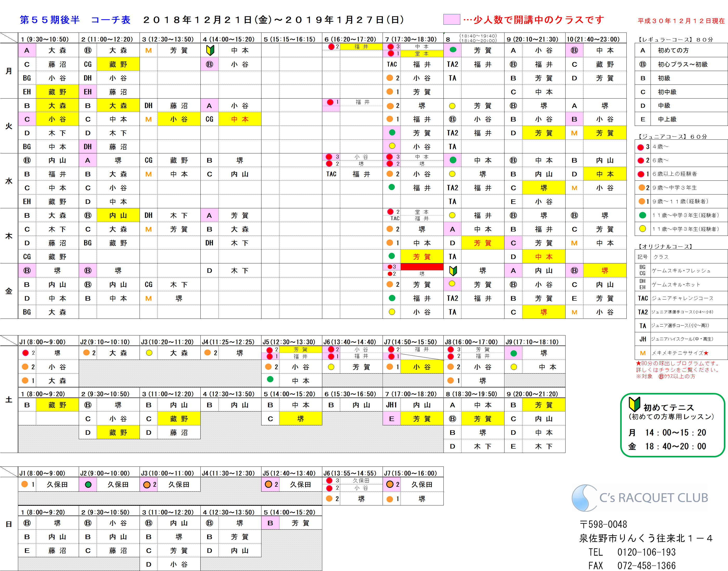Viewport: 728px width, 571px height.
Task: Click the Saturday header 7 (17:00~18:20)
Action: pyautogui.click(x=411, y=394)
